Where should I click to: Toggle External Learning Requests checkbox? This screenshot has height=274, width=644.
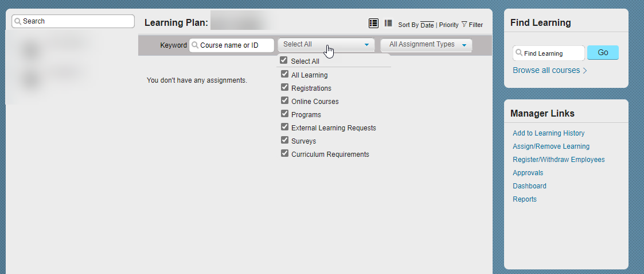coord(284,127)
